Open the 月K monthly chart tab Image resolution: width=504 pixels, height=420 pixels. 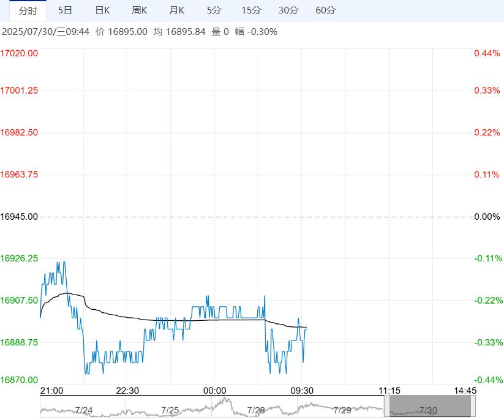point(177,10)
